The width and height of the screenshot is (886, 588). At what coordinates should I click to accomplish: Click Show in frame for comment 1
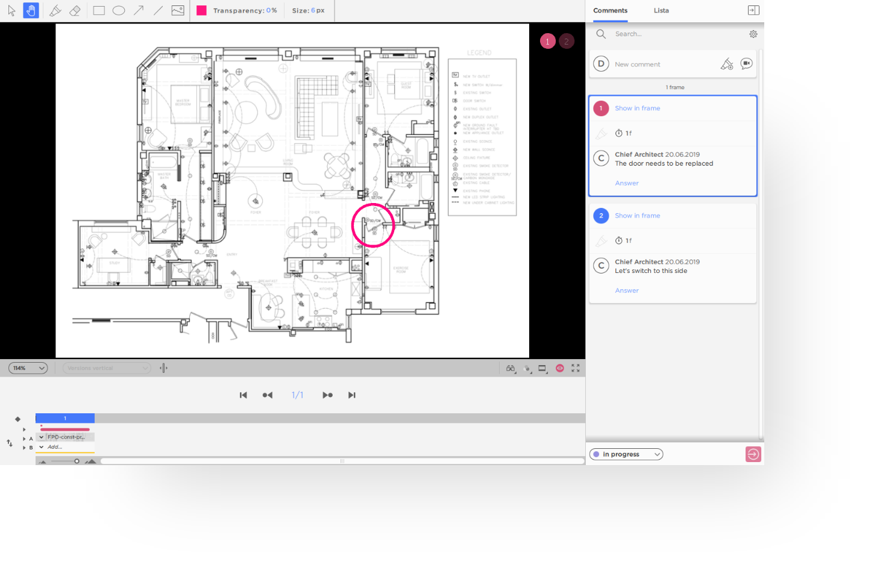637,108
